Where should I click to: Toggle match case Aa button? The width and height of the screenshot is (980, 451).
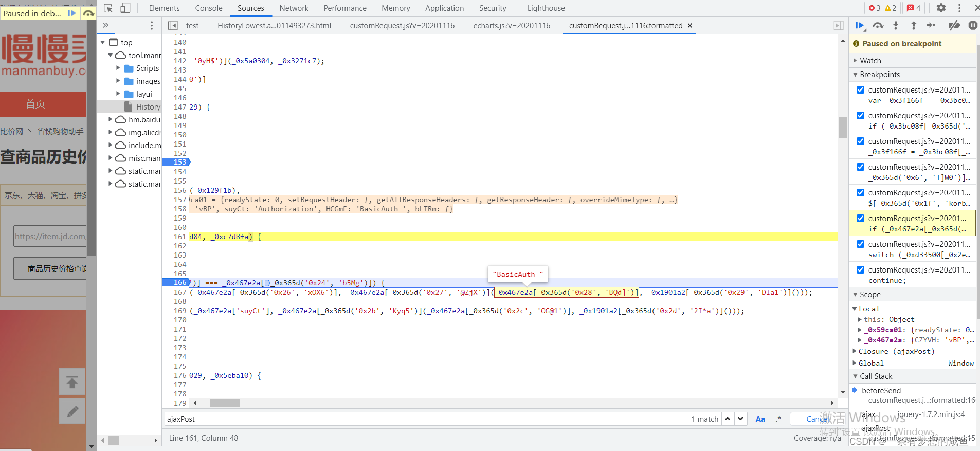pyautogui.click(x=760, y=419)
